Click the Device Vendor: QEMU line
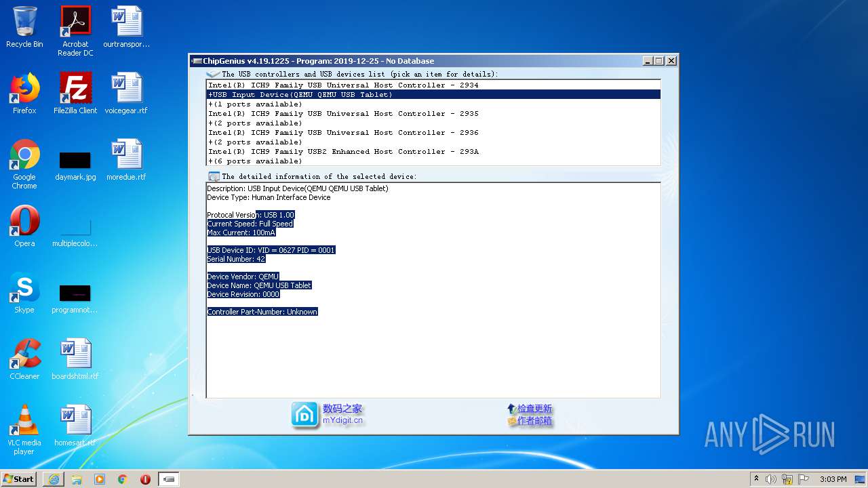 click(243, 277)
